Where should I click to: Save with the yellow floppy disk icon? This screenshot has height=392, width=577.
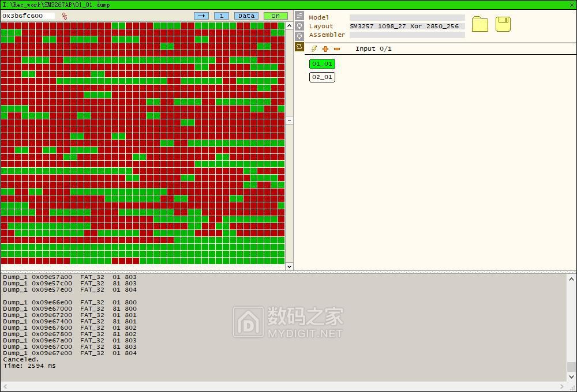503,24
